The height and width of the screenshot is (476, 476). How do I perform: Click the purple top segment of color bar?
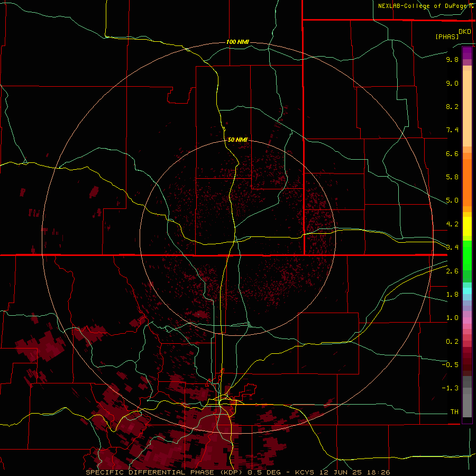tap(467, 53)
